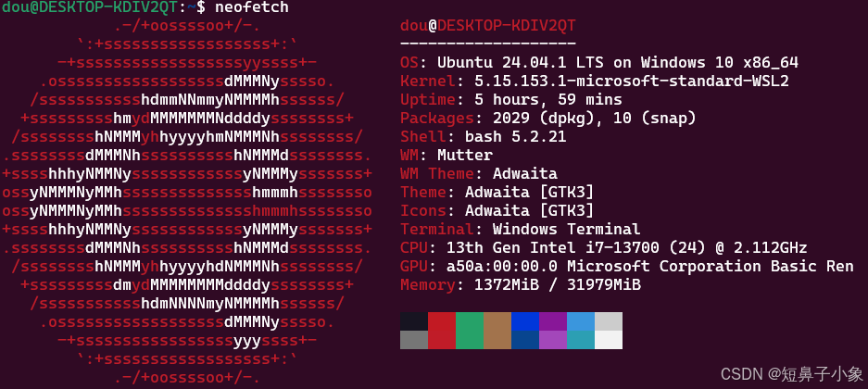Click the light gray color swatch

click(609, 321)
